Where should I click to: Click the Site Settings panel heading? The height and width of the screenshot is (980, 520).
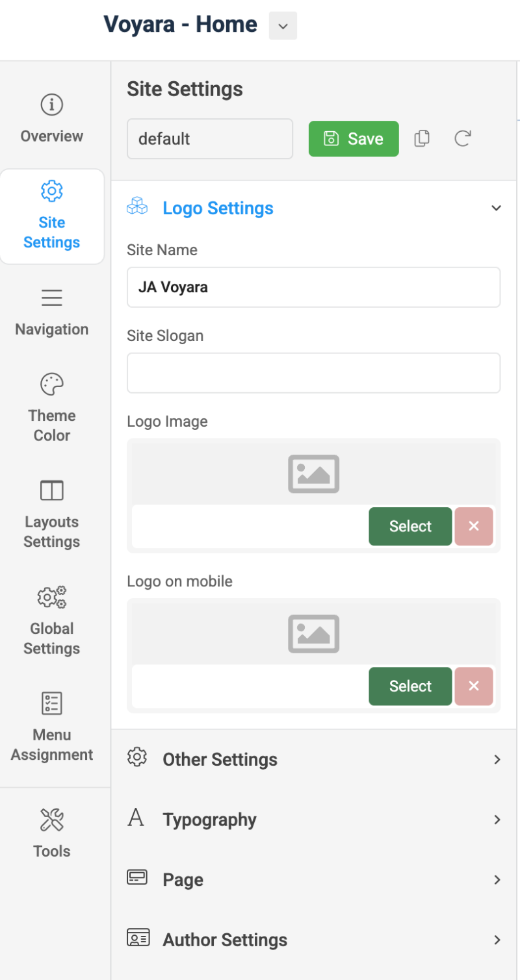(x=185, y=89)
